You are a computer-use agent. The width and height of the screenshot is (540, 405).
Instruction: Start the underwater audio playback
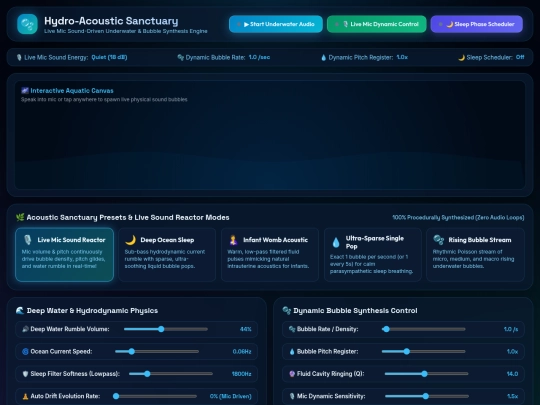tap(276, 24)
